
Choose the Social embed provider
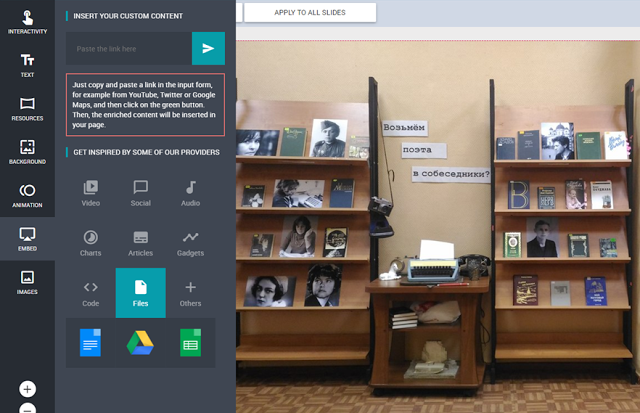[141, 192]
